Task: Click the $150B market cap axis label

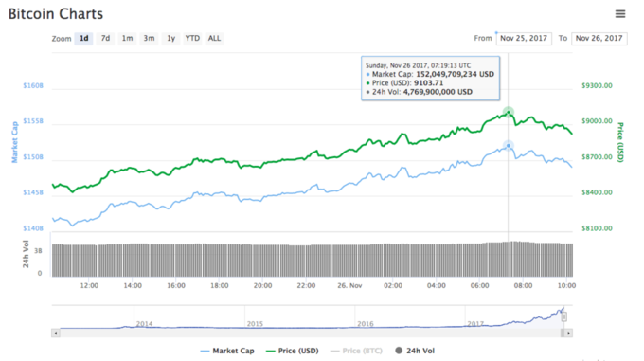Action: coord(33,157)
